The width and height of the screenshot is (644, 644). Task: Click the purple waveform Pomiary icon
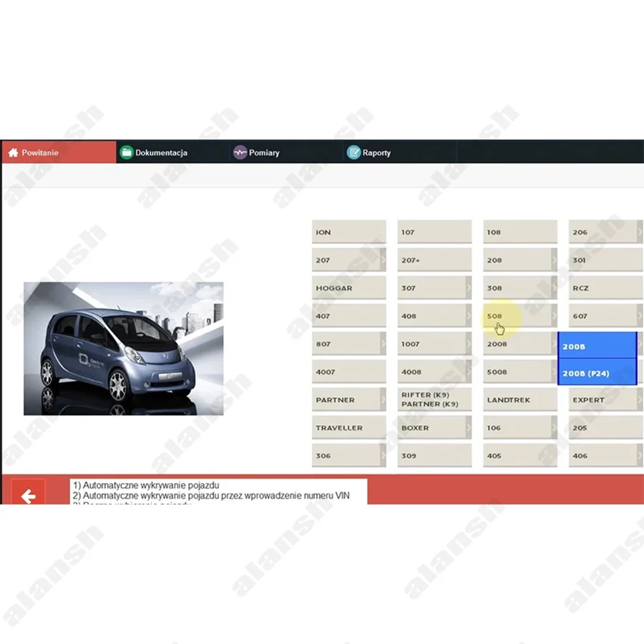tap(240, 152)
